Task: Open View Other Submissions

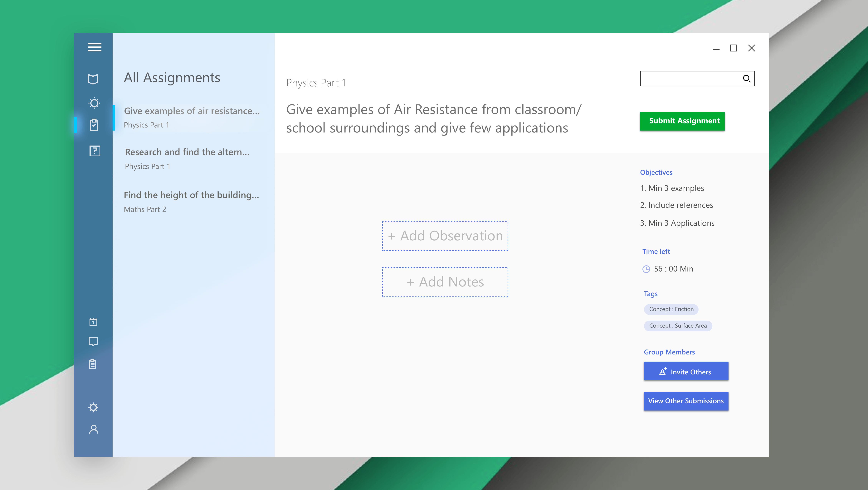Action: (686, 401)
